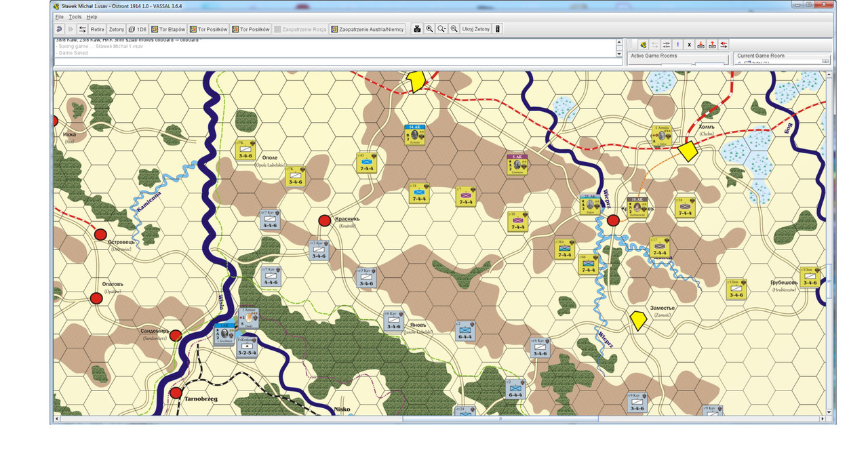Click the yellow marker at Chełm
Screen dimensions: 868x461
click(688, 151)
